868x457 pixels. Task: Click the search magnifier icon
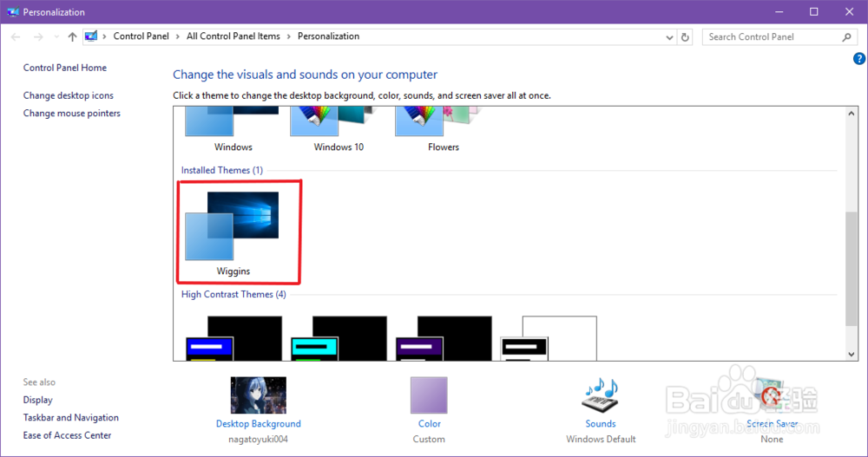click(846, 37)
